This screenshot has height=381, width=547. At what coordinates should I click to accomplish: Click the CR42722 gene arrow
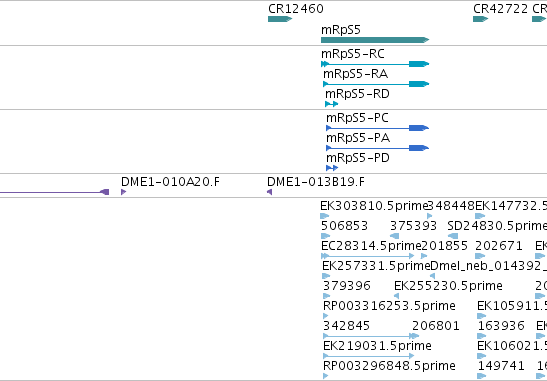(480, 19)
